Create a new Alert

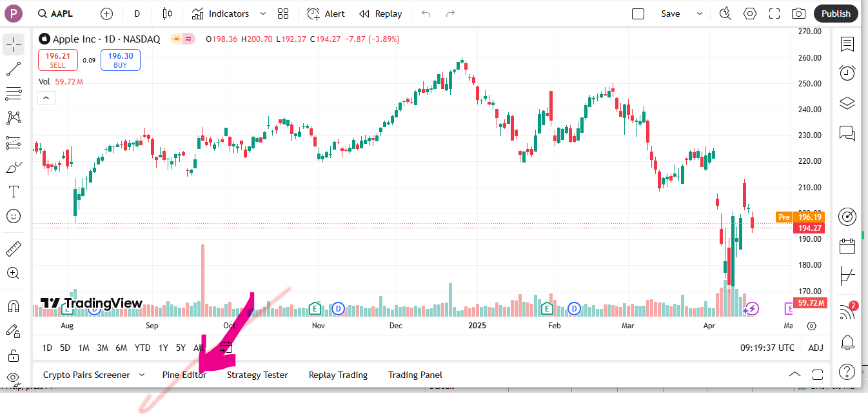pos(326,14)
